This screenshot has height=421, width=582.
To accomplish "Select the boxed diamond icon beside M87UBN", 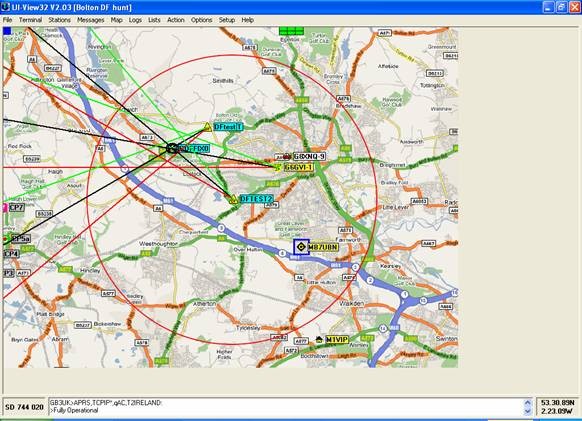I will pyautogui.click(x=301, y=247).
